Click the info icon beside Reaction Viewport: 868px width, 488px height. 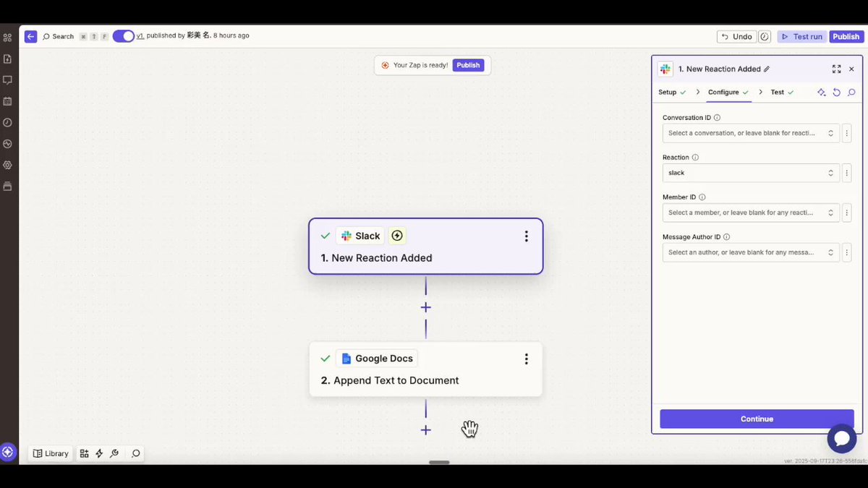pos(695,158)
